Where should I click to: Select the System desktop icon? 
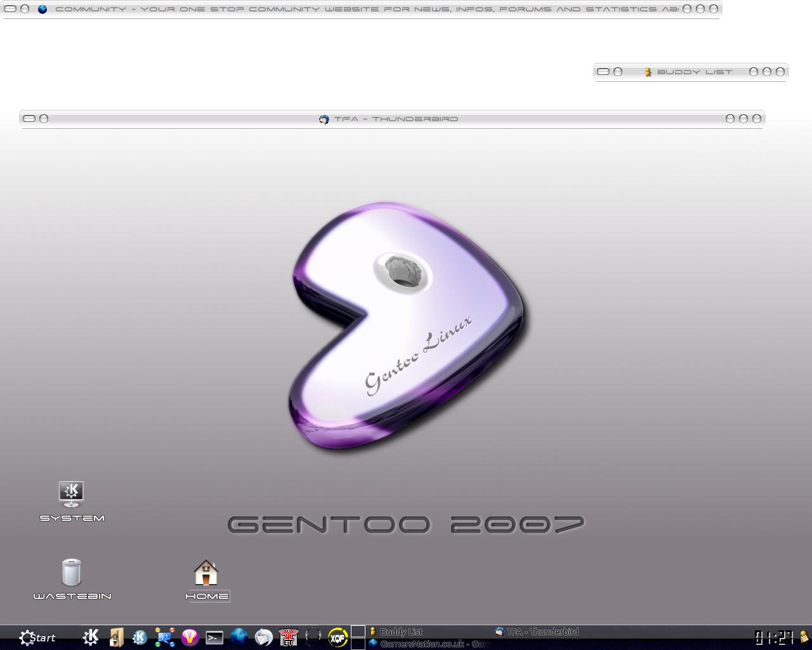[x=72, y=501]
